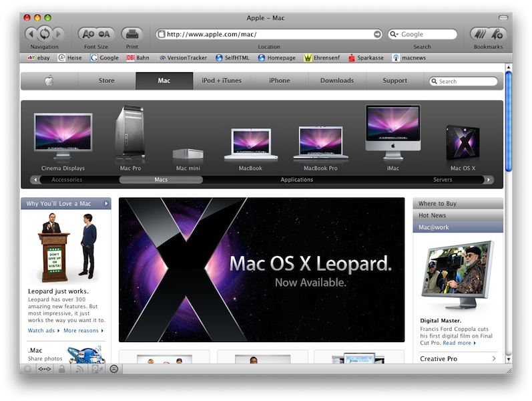Image resolution: width=532 pixels, height=401 pixels.
Task: Focus the Apple site Search field
Action: click(463, 82)
